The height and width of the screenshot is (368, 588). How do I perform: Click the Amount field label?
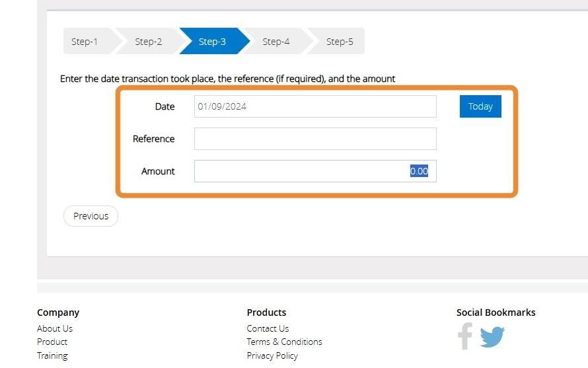point(158,171)
